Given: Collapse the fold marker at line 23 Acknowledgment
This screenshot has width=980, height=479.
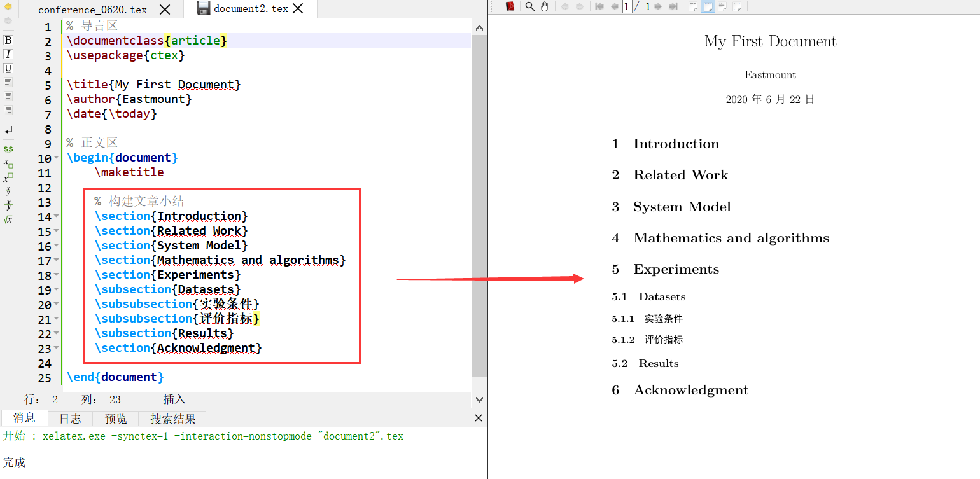Looking at the screenshot, I should [x=57, y=349].
